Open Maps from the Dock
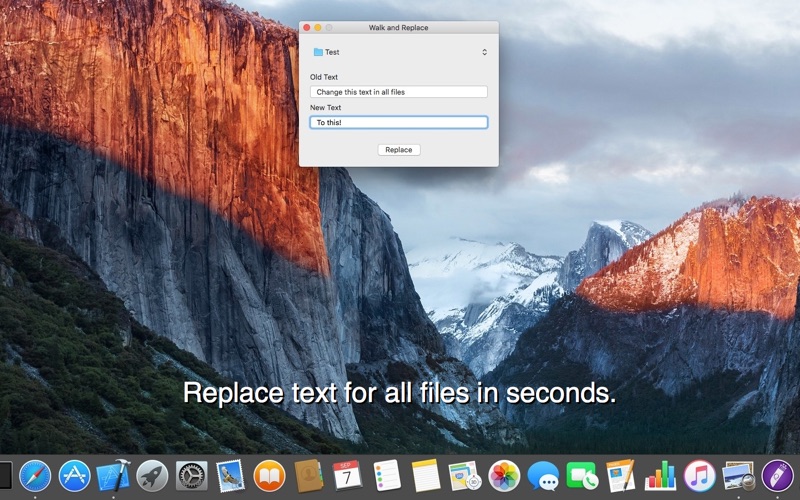Screen dimensions: 800x500 click(x=465, y=476)
